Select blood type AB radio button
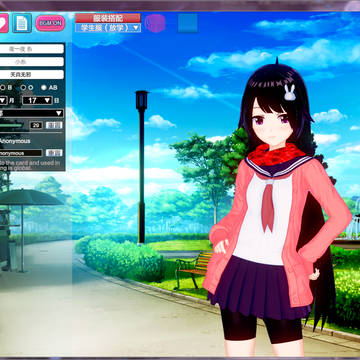Viewport: 360px width, 360px height. pyautogui.click(x=44, y=88)
